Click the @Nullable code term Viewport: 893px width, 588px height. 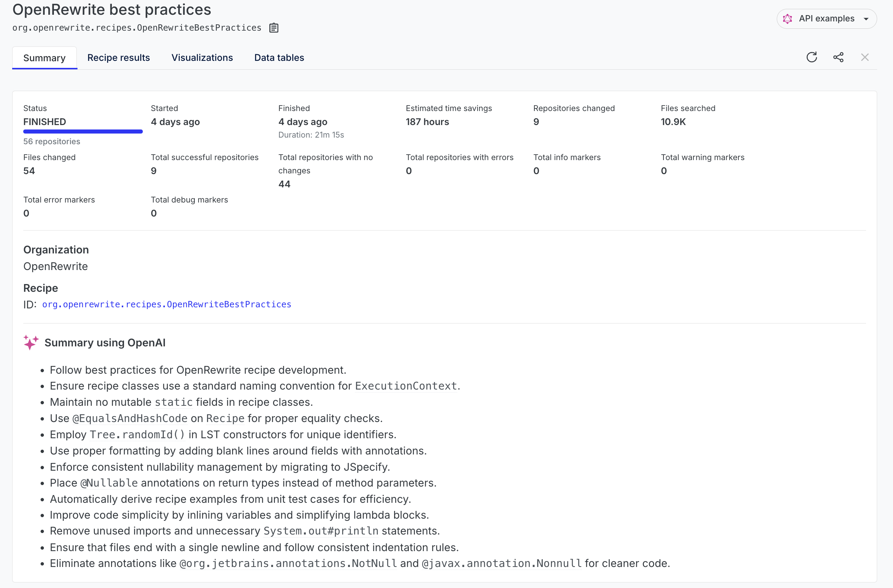109,482
